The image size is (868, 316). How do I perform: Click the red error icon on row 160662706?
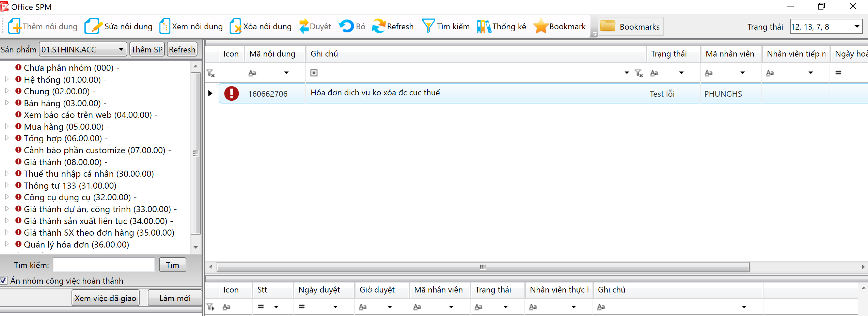pos(232,93)
